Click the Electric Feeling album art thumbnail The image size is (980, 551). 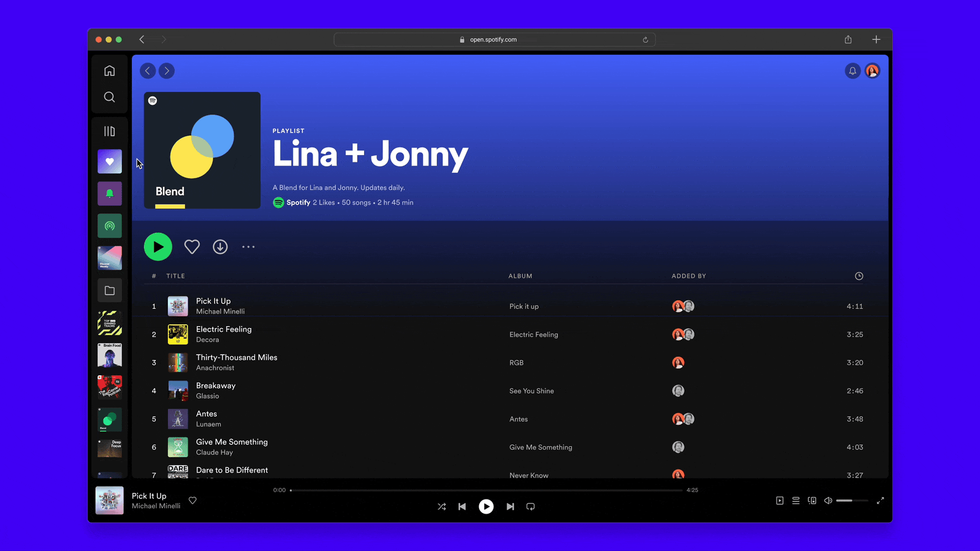click(x=178, y=335)
